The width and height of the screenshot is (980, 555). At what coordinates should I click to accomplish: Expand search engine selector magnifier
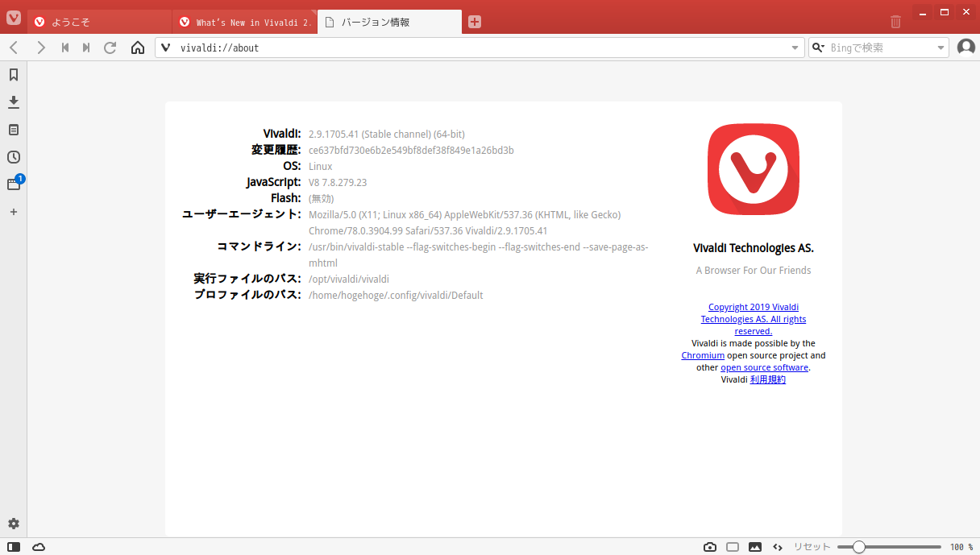(x=818, y=48)
